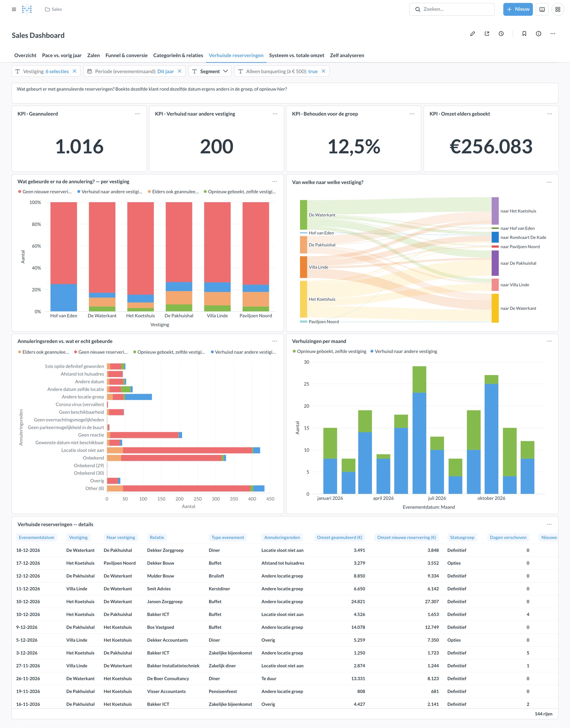Click the Dekker Zorggroep relatie cell
The height and width of the screenshot is (728, 570).
point(165,550)
